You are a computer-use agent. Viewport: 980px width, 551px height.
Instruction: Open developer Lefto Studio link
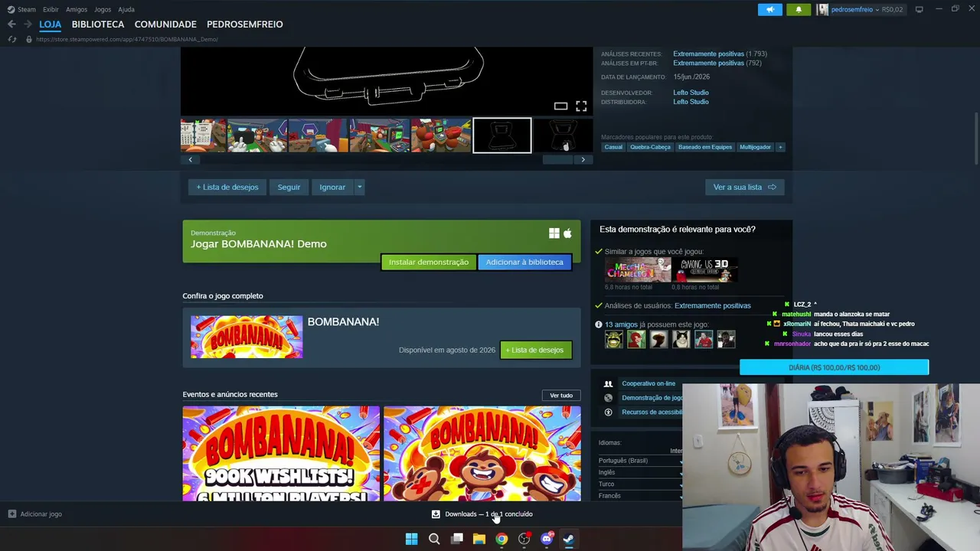(691, 93)
